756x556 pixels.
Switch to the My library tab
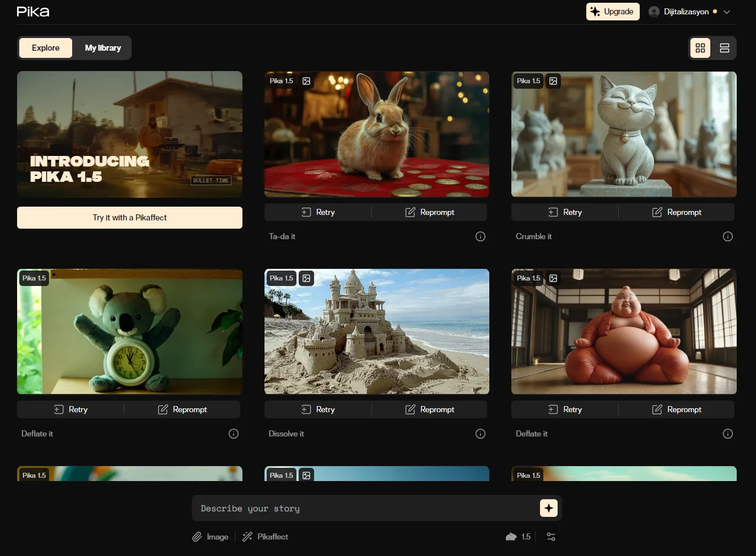[x=103, y=48]
